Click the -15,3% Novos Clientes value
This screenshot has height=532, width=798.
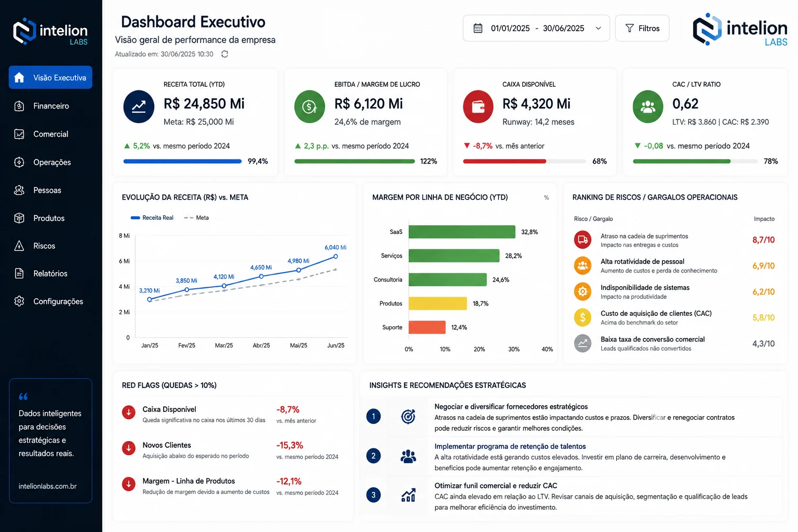290,445
